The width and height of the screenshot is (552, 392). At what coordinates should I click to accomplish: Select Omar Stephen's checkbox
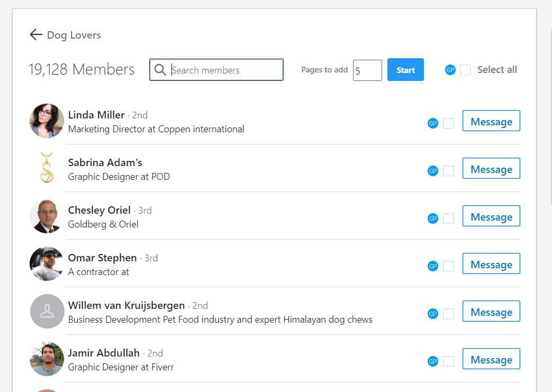point(448,266)
